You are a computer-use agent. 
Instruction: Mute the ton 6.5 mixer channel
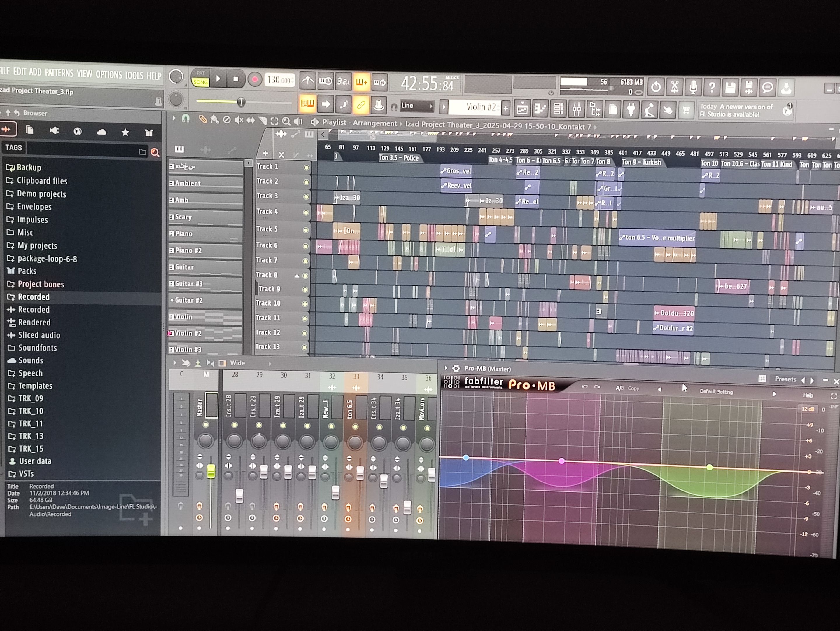pyautogui.click(x=355, y=427)
